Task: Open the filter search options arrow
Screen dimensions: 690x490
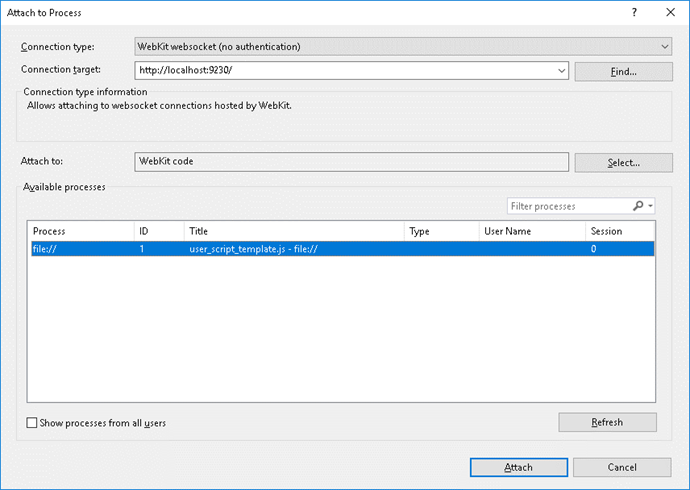Action: [x=651, y=206]
